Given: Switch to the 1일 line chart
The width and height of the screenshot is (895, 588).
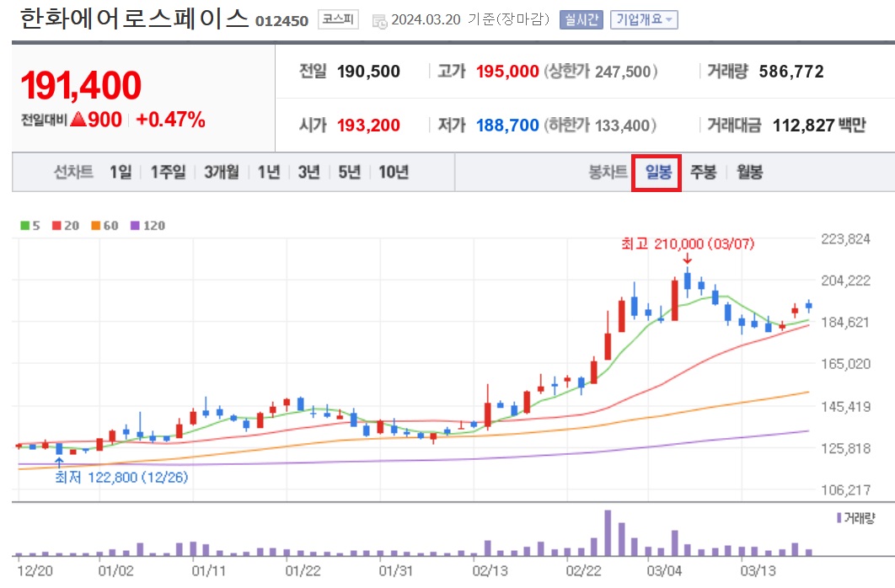Looking at the screenshot, I should (121, 172).
